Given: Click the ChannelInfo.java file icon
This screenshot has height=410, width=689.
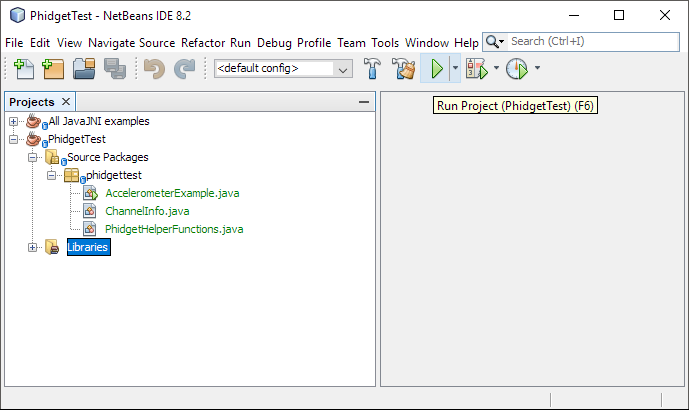Looking at the screenshot, I should (90, 211).
